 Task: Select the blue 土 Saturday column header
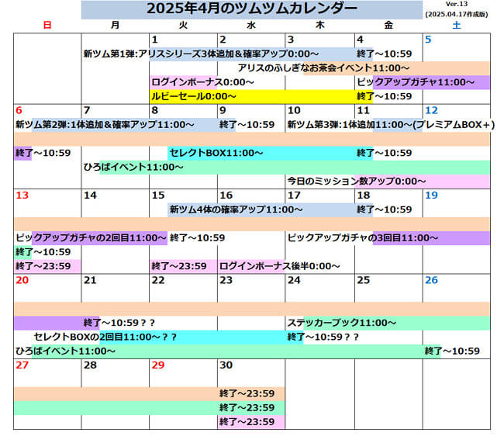(x=456, y=26)
